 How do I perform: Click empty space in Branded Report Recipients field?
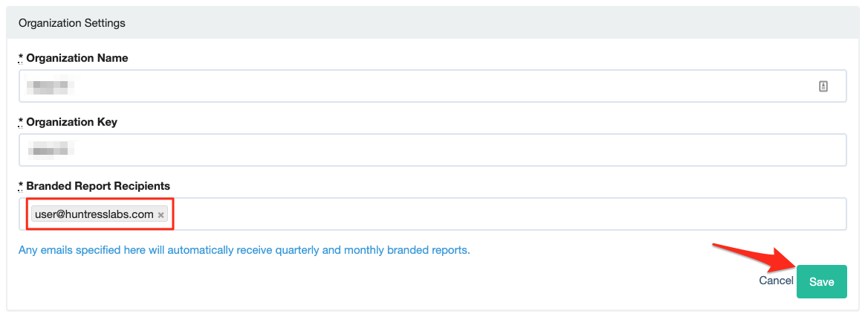coord(505,214)
